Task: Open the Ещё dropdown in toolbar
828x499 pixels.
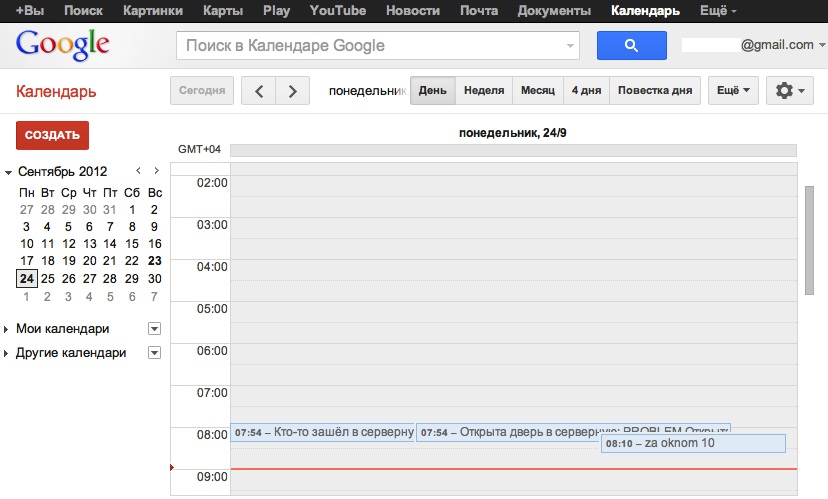Action: pos(732,91)
